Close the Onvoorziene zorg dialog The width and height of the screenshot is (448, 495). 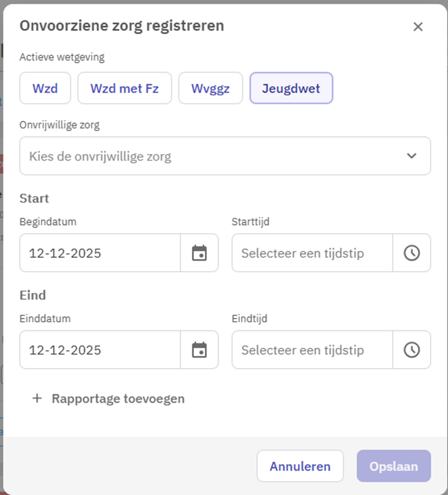click(x=418, y=27)
